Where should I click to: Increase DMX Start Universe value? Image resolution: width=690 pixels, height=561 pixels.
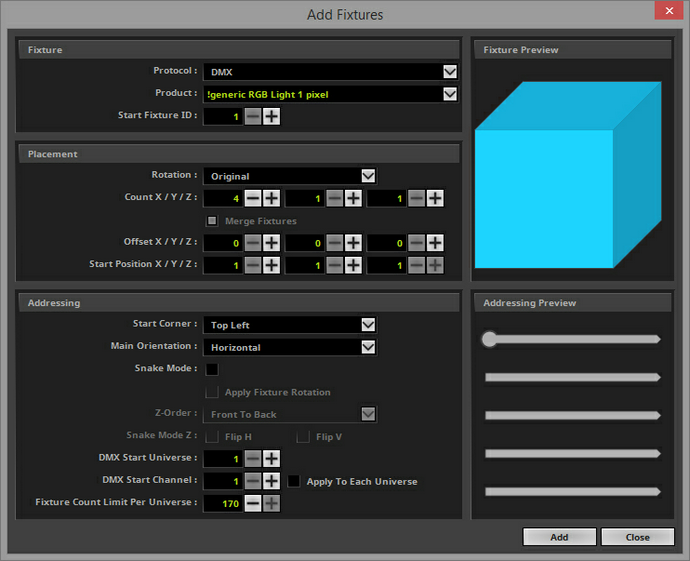[x=272, y=459]
